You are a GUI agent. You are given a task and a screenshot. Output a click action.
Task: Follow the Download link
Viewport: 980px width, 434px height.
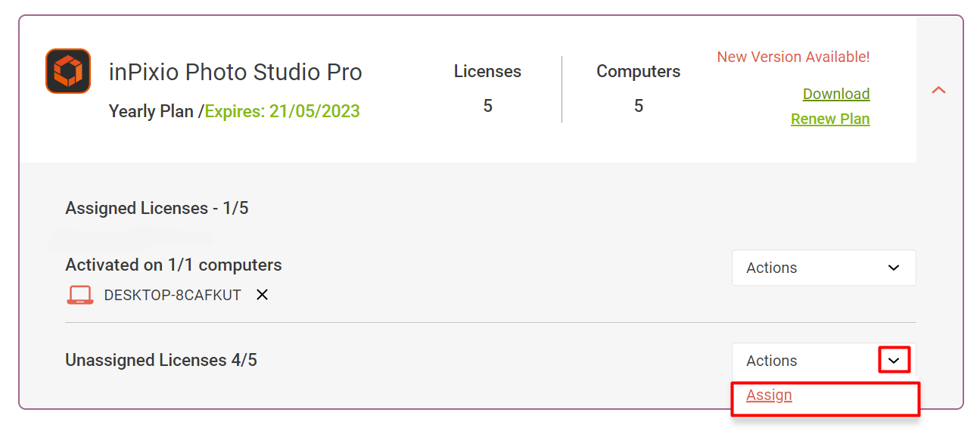(x=836, y=94)
